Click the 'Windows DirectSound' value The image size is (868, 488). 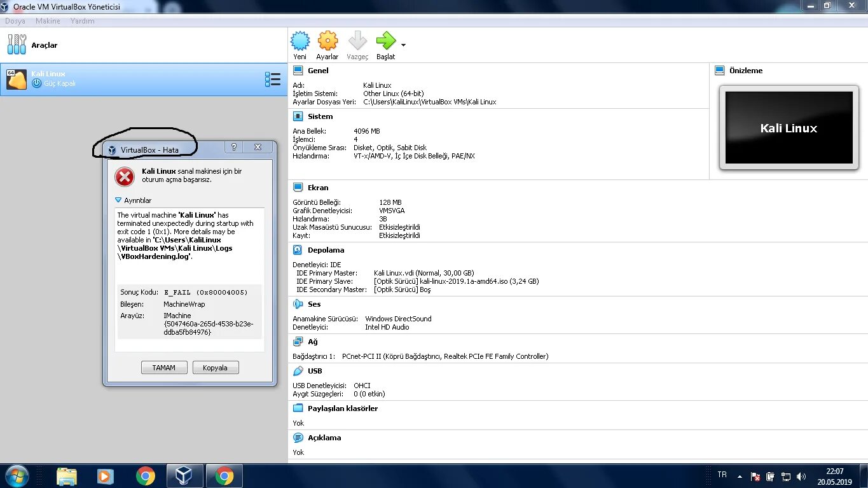[x=398, y=319]
